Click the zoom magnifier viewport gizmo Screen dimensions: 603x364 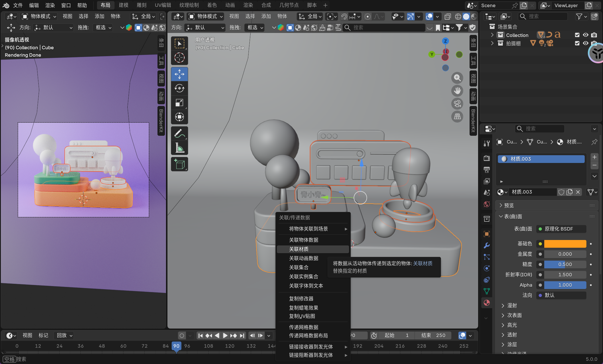(457, 78)
